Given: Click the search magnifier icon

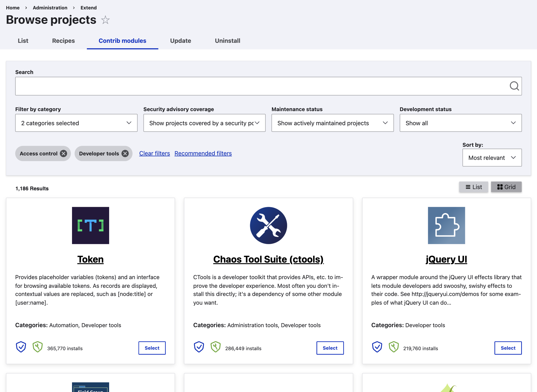Looking at the screenshot, I should tap(514, 86).
